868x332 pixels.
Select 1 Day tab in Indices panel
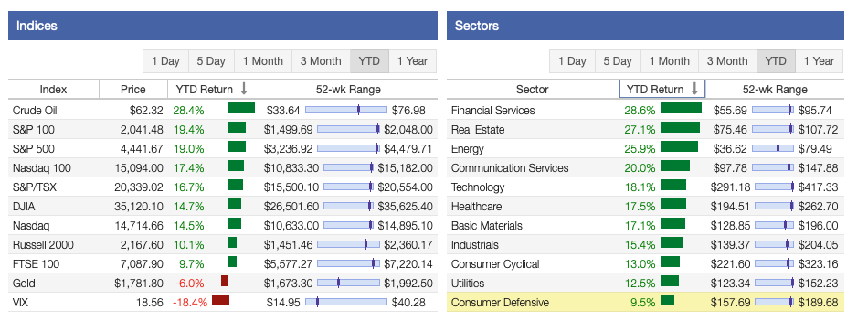(165, 61)
